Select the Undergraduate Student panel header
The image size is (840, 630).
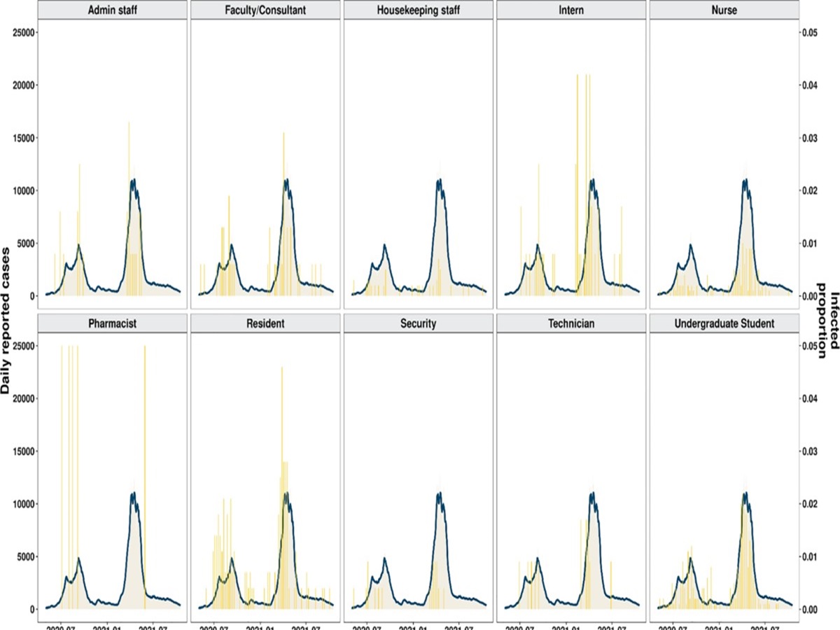724,324
